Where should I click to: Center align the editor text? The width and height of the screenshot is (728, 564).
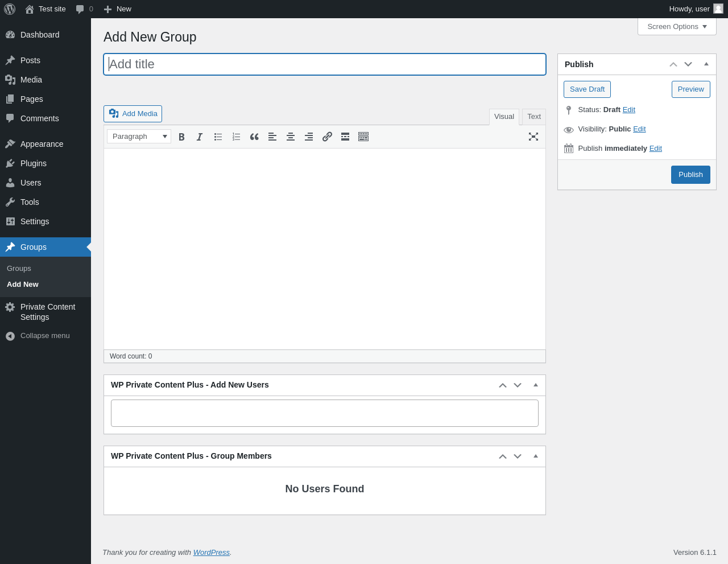291,137
